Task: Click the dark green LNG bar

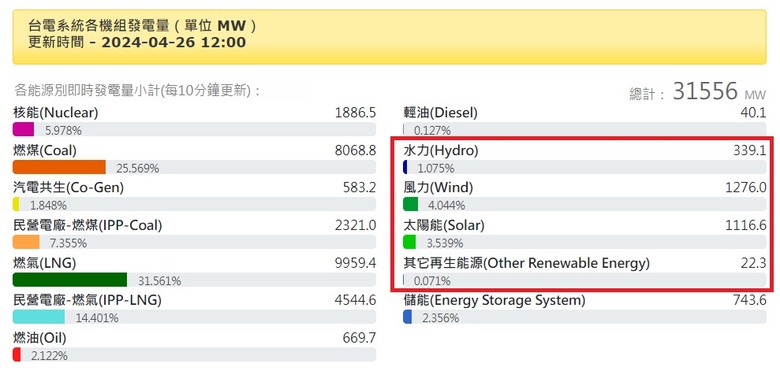Action: click(x=70, y=279)
